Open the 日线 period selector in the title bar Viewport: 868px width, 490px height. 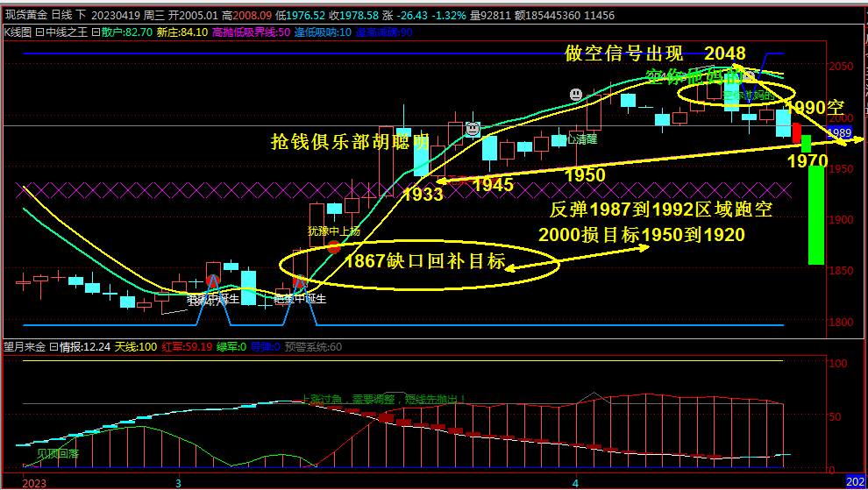pos(61,16)
